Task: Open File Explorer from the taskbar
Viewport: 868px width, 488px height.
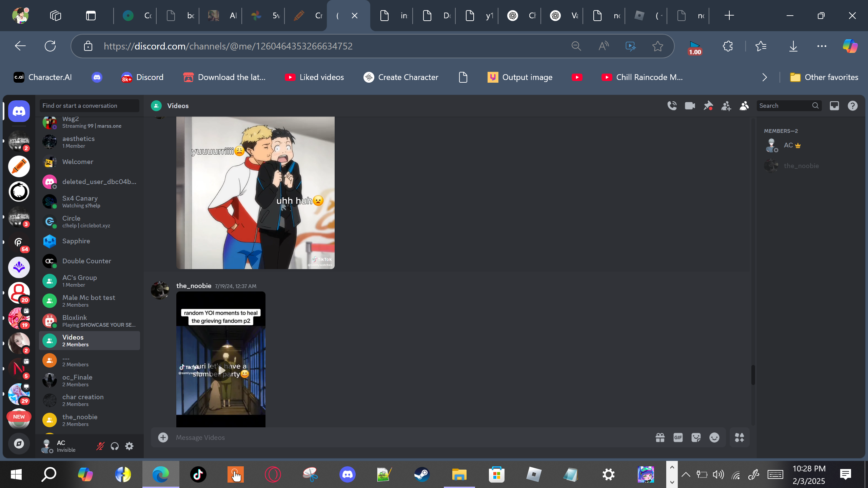Action: click(x=459, y=474)
